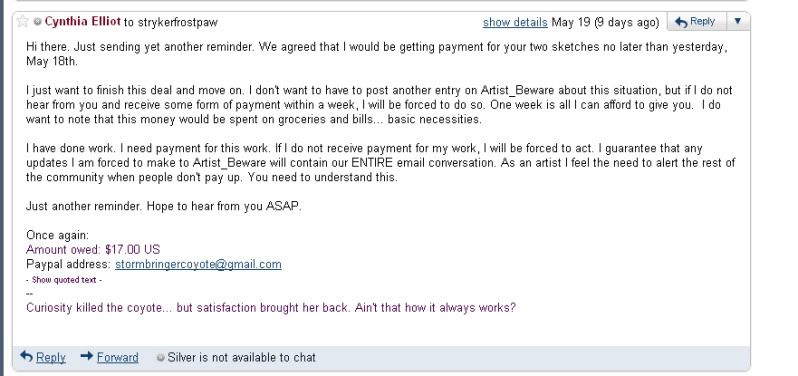This screenshot has height=376, width=798.
Task: Click the curved reply arrow icon in footer
Action: coord(26,356)
